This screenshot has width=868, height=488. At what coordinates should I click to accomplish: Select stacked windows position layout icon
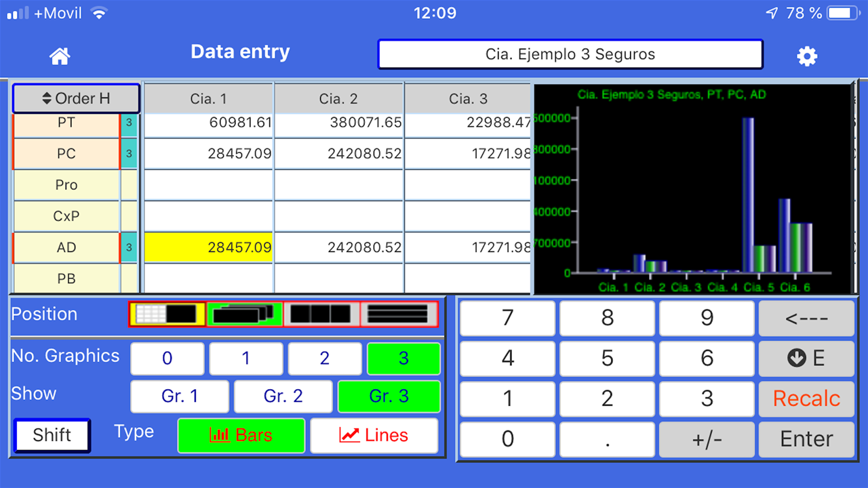(244, 314)
